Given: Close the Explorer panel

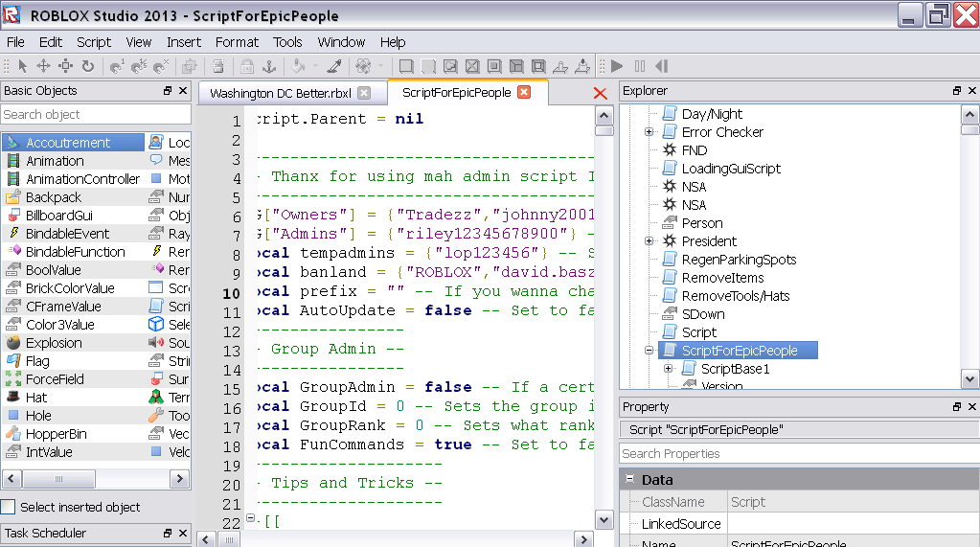Looking at the screenshot, I should [972, 91].
